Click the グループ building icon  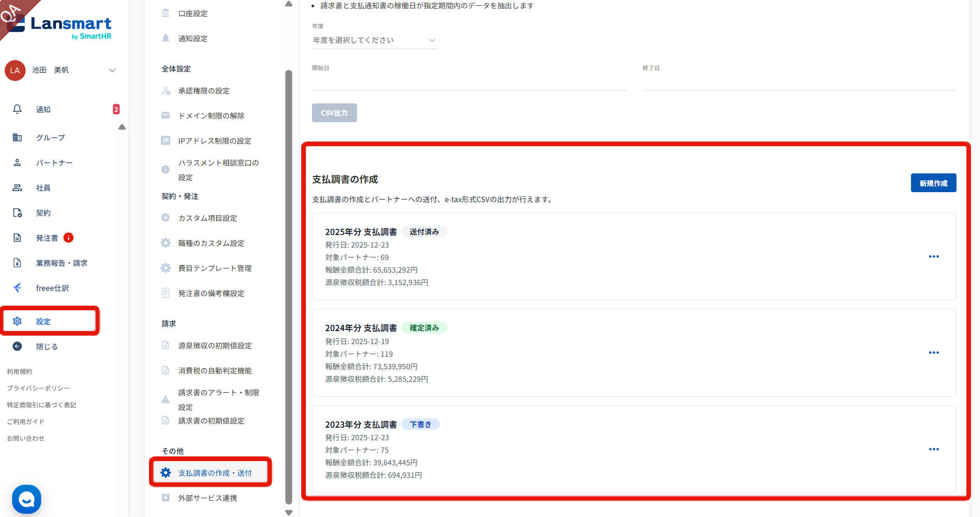17,137
